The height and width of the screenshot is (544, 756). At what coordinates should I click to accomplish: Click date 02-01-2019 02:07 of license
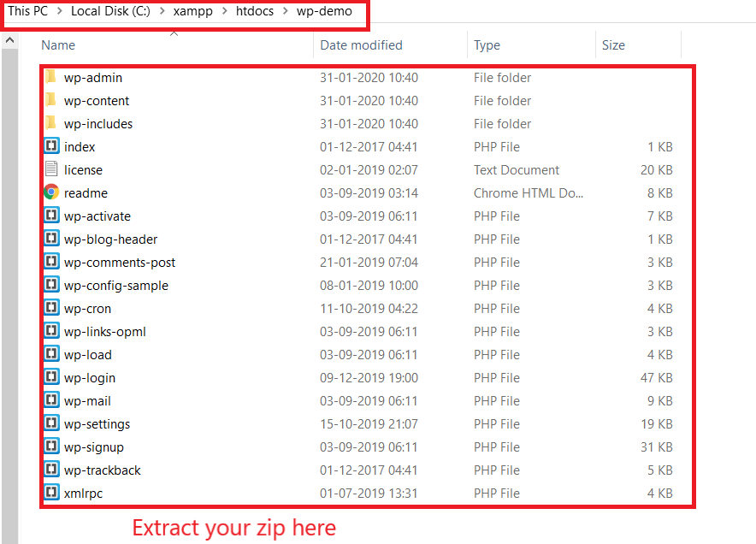pyautogui.click(x=369, y=169)
